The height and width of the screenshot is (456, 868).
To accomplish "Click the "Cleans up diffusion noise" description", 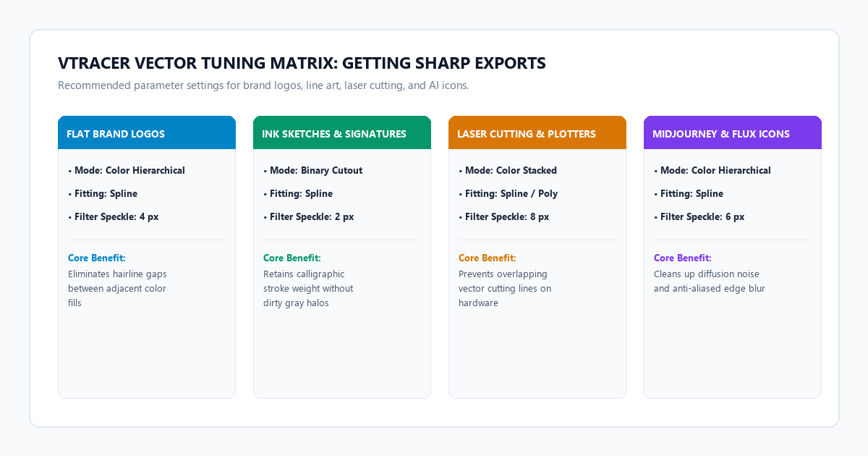I will click(710, 282).
